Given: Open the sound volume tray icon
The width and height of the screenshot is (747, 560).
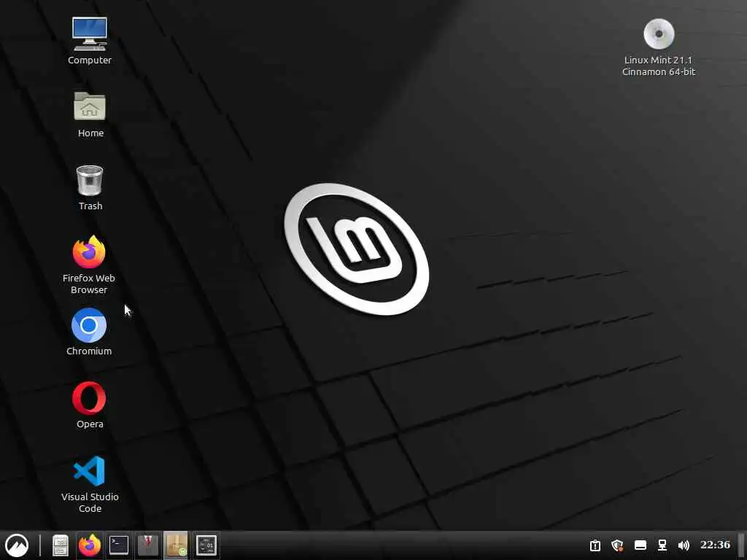Looking at the screenshot, I should click(x=684, y=545).
